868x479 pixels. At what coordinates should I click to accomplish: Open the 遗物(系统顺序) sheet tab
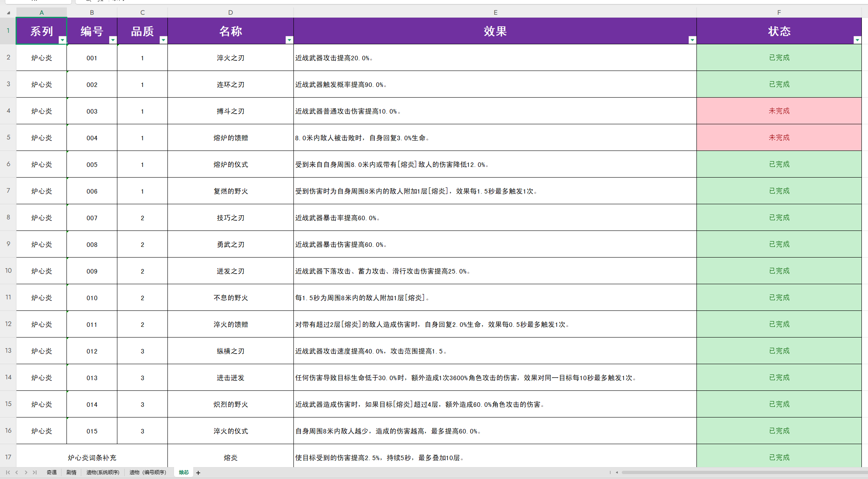coord(103,472)
